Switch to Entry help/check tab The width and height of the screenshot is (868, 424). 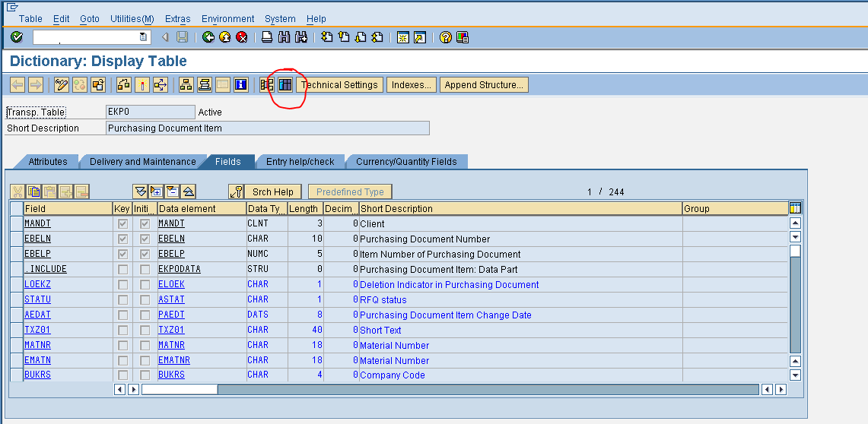pos(300,161)
